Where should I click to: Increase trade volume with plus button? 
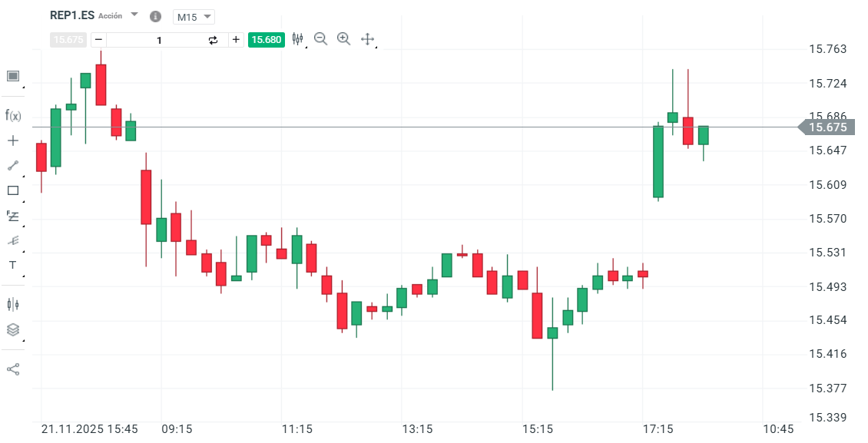click(x=236, y=40)
